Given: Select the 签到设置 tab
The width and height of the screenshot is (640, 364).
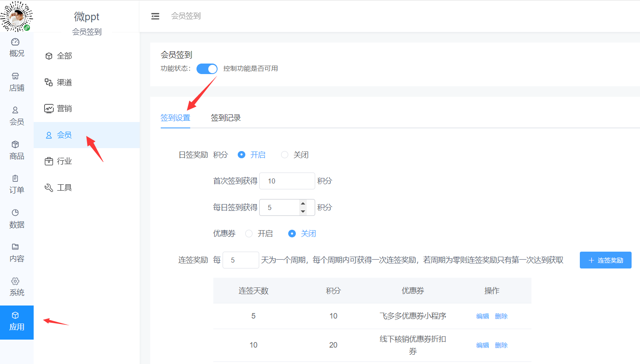Looking at the screenshot, I should 175,118.
